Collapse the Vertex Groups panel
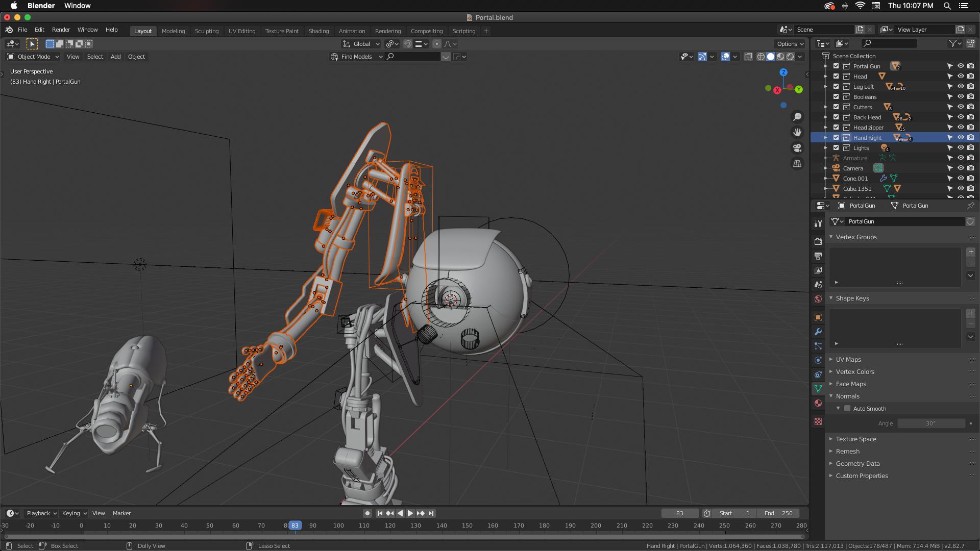This screenshot has height=551, width=980. point(856,237)
